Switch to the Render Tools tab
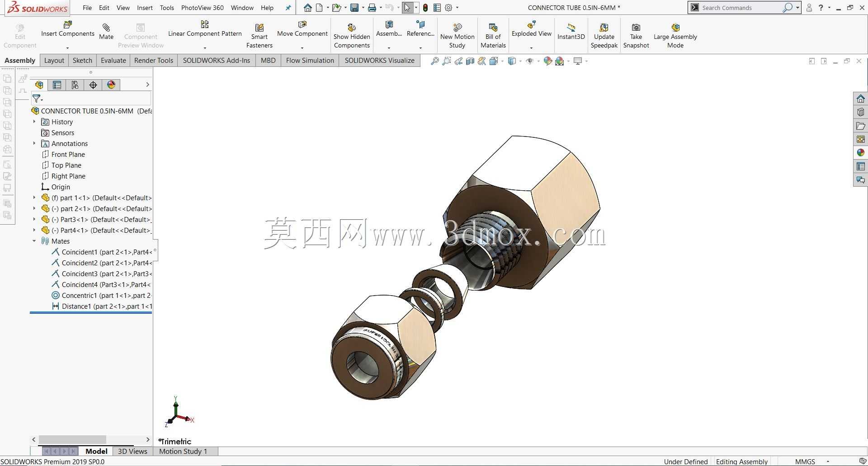The image size is (868, 466). click(154, 60)
